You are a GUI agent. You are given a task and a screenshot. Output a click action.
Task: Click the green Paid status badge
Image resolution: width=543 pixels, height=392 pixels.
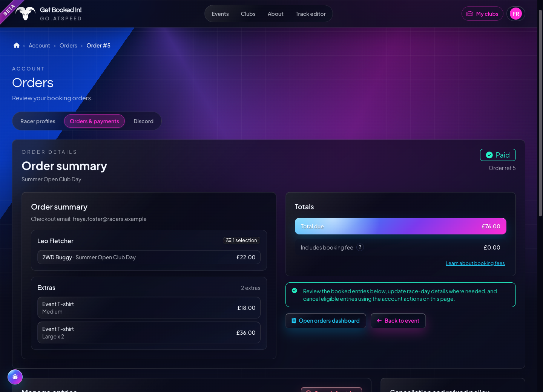[x=498, y=155]
